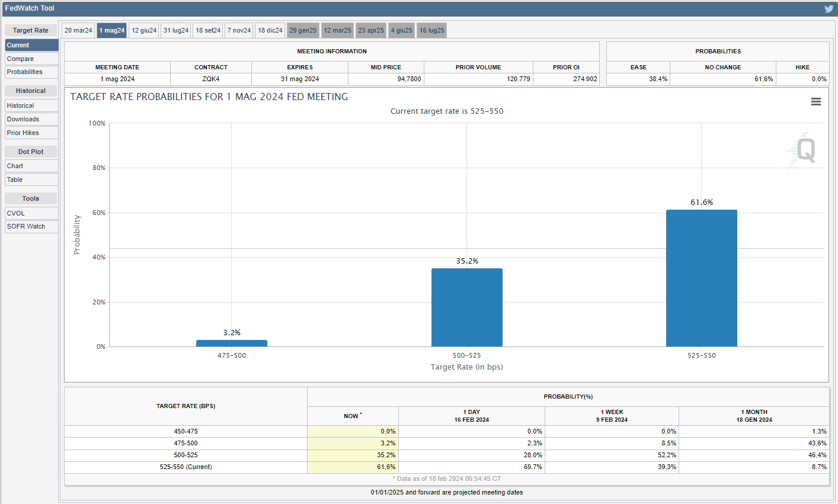Select the 20 mar24 meeting tab
This screenshot has width=838, height=504.
coord(78,30)
